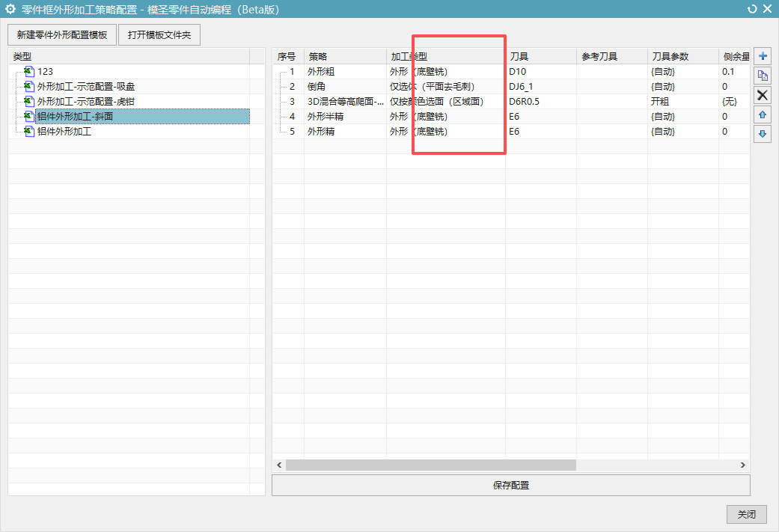Click the 侧余量 column header
Screen dimensions: 779x532
tap(734, 57)
